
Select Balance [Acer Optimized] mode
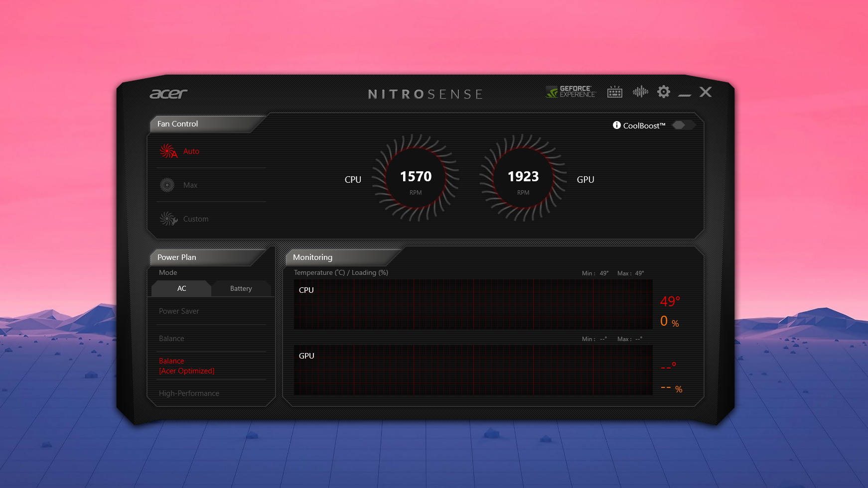[x=186, y=366]
